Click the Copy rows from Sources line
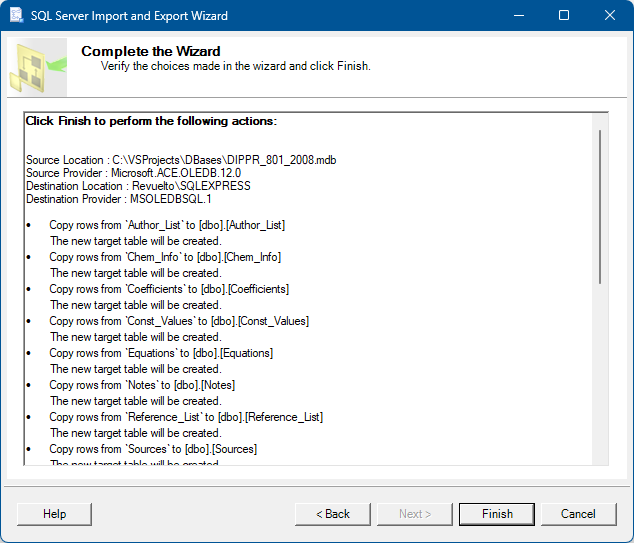 pos(153,449)
